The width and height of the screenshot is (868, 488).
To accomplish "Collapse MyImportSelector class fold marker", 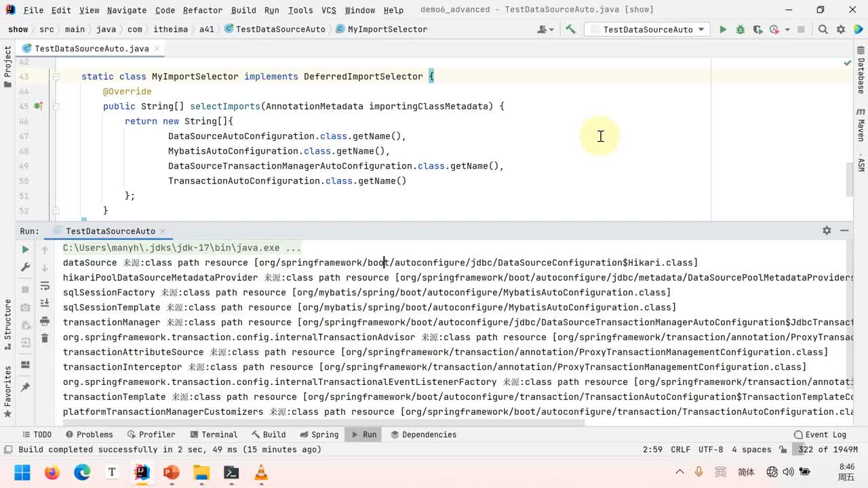I will [56, 77].
